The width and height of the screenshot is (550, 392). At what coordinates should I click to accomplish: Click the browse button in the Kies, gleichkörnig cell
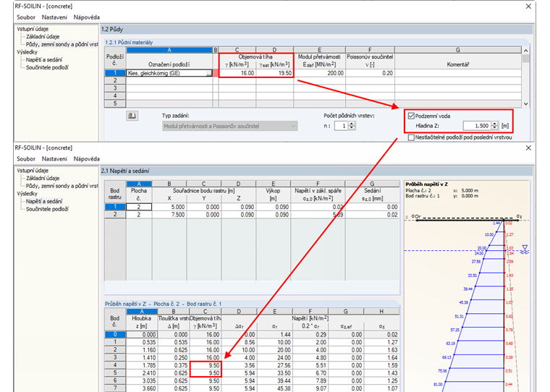click(x=209, y=74)
